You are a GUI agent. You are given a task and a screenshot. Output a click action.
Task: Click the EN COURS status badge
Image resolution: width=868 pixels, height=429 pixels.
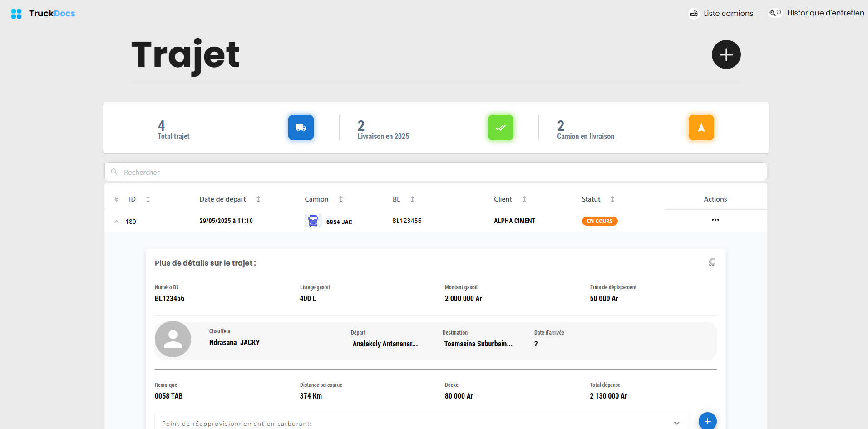pyautogui.click(x=600, y=221)
